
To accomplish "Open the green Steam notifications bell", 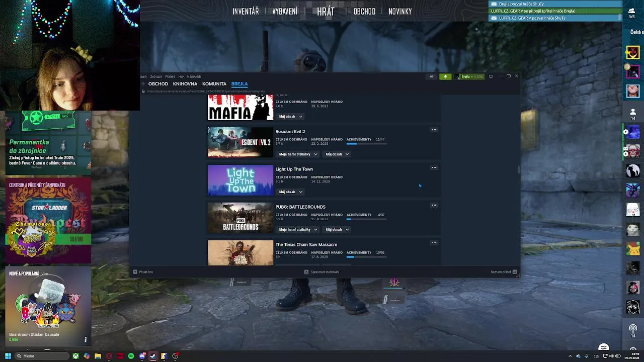I will [445, 76].
